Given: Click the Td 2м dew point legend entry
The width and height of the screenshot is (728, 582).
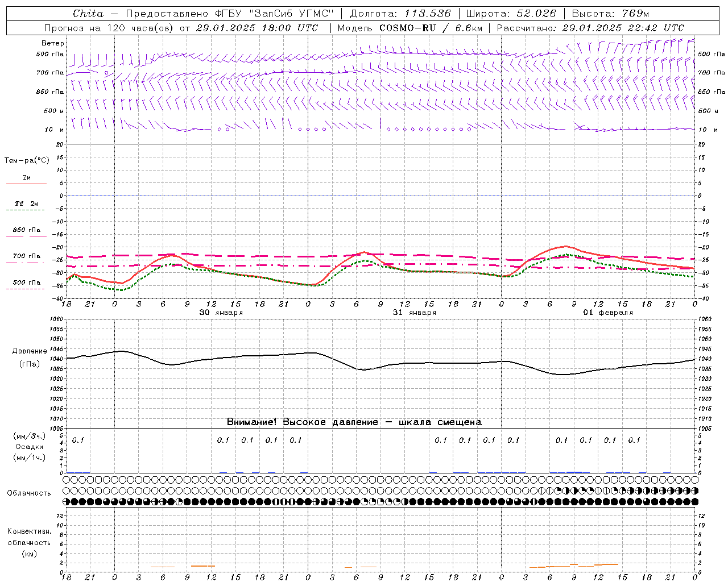Looking at the screenshot, I should 27,203.
